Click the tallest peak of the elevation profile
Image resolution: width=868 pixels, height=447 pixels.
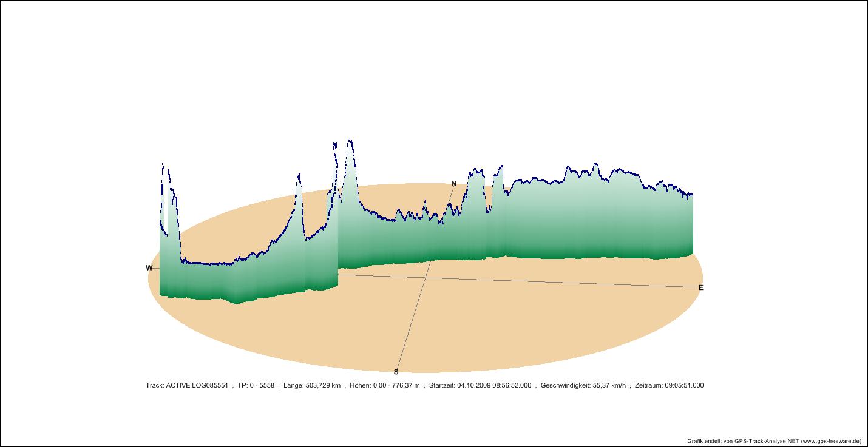[x=350, y=143]
